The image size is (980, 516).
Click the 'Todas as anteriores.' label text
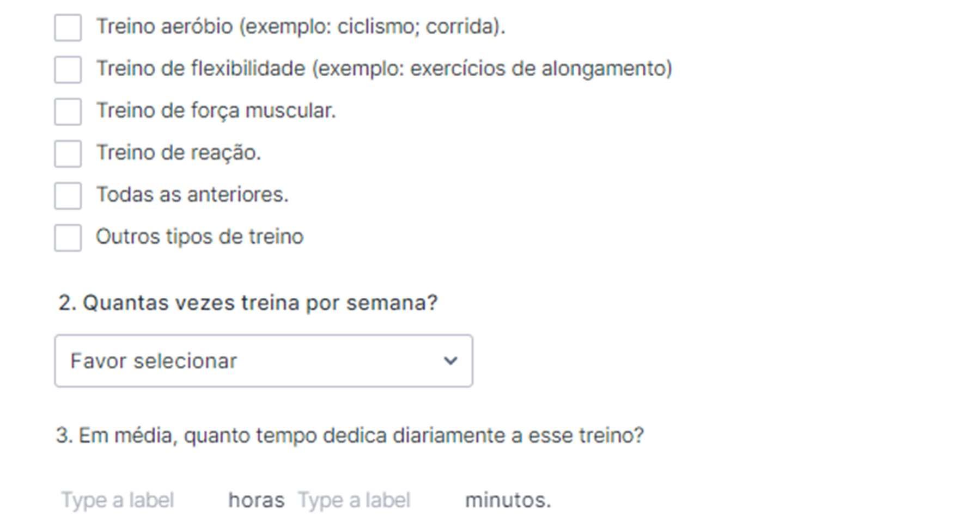tap(192, 194)
